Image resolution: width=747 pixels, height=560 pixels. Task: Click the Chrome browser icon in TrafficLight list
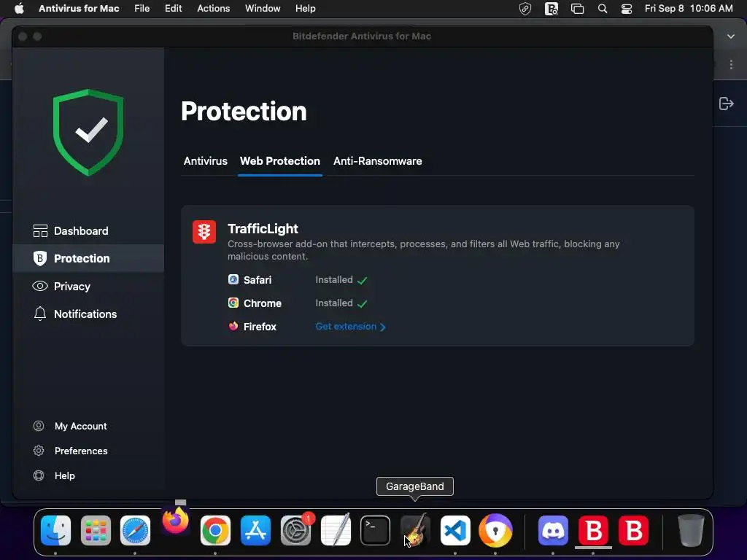(x=233, y=303)
